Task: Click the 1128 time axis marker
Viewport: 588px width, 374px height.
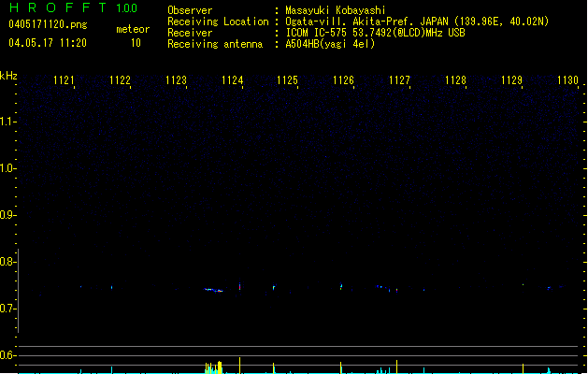Action: click(x=455, y=80)
